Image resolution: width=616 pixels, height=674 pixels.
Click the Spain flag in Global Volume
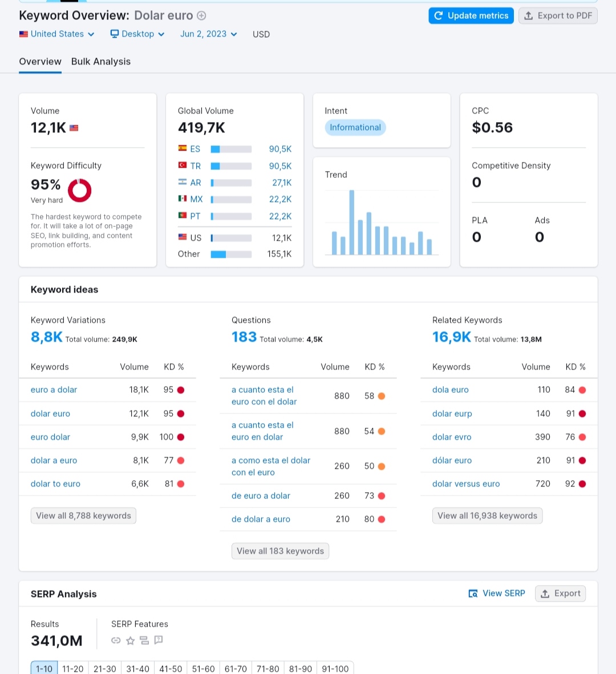[x=183, y=148]
